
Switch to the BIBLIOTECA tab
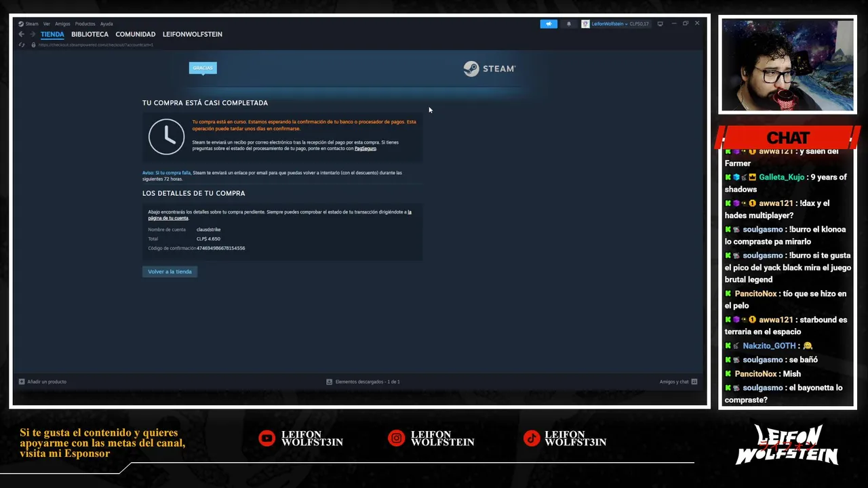coord(90,35)
